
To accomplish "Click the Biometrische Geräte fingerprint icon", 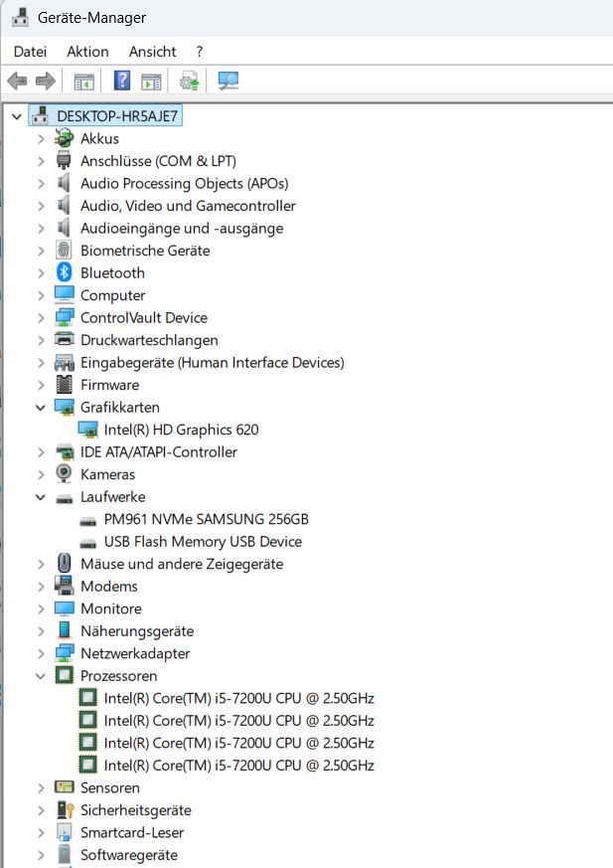I will tap(65, 251).
